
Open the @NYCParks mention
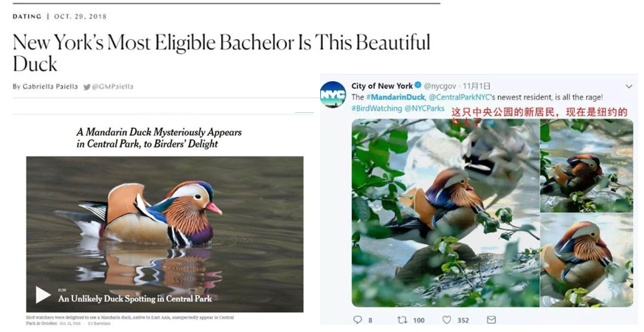point(425,108)
